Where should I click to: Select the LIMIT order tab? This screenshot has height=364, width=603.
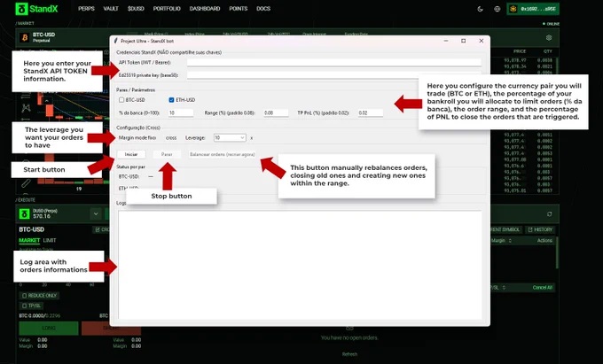50,240
